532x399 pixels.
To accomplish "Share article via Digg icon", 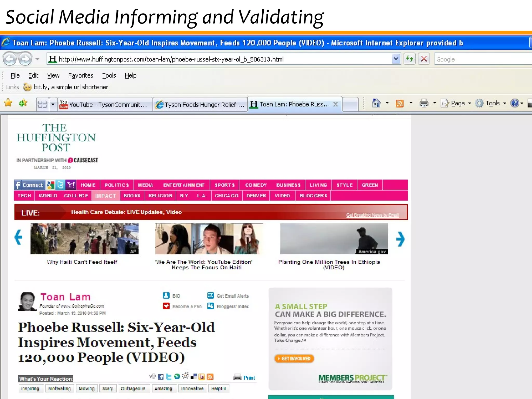I will coord(152,376).
